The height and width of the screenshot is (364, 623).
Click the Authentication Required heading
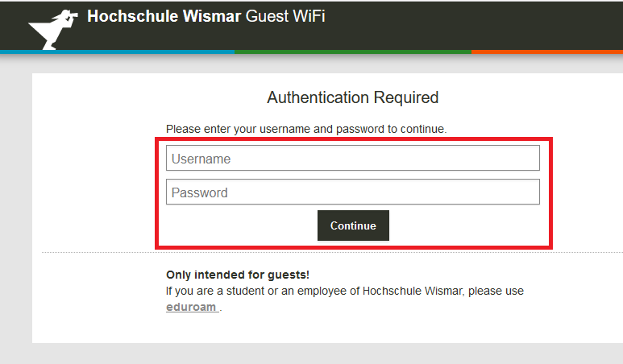pos(353,97)
